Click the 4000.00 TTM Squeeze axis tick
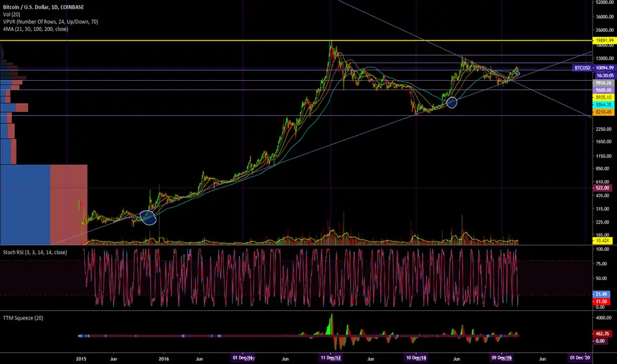The image size is (617, 364). (x=603, y=318)
